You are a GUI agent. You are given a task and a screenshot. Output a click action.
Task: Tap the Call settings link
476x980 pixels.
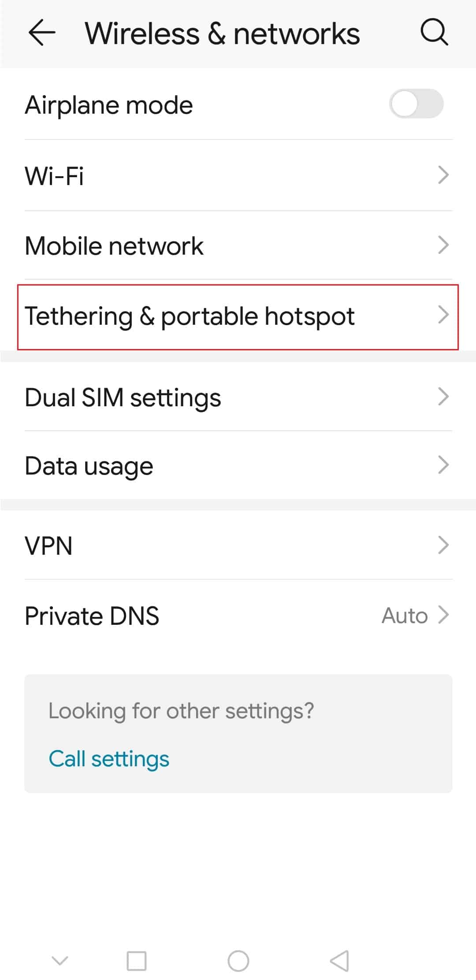tap(108, 758)
